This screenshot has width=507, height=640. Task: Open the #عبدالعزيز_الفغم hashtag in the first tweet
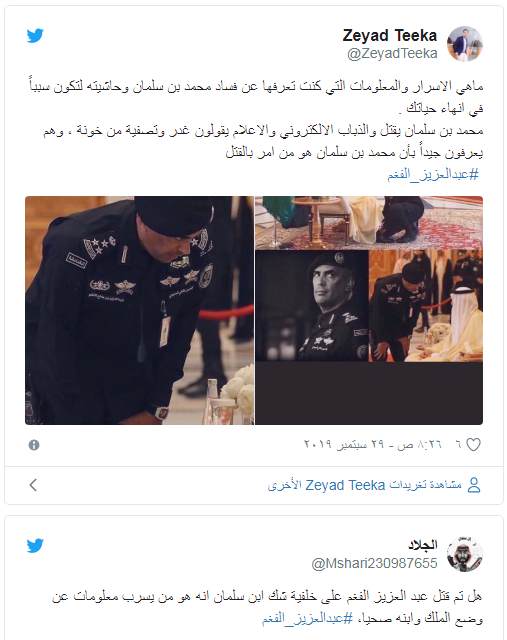[x=433, y=174]
